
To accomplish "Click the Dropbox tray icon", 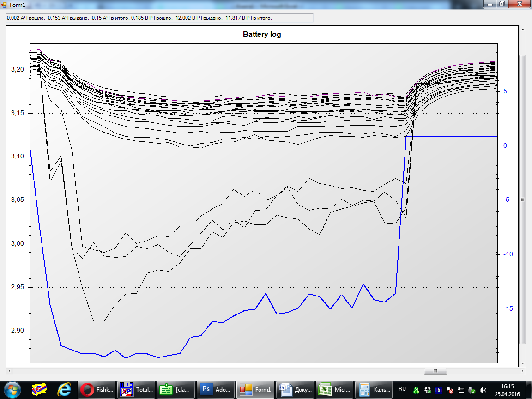I will coord(428,390).
